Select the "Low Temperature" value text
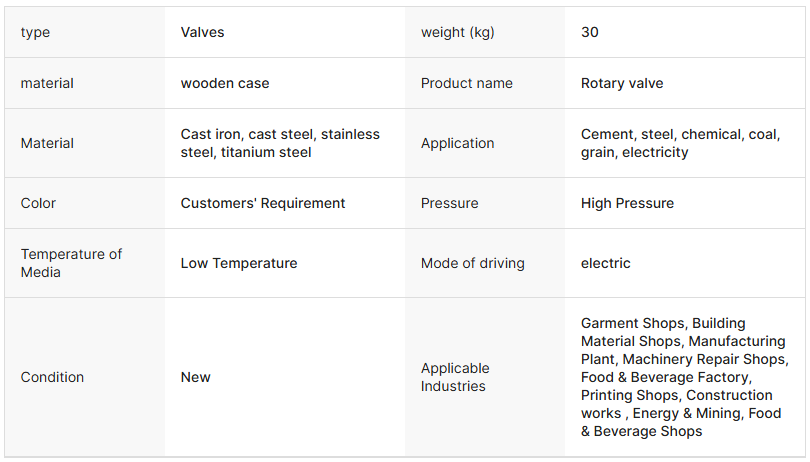The width and height of the screenshot is (810, 462). (x=239, y=263)
